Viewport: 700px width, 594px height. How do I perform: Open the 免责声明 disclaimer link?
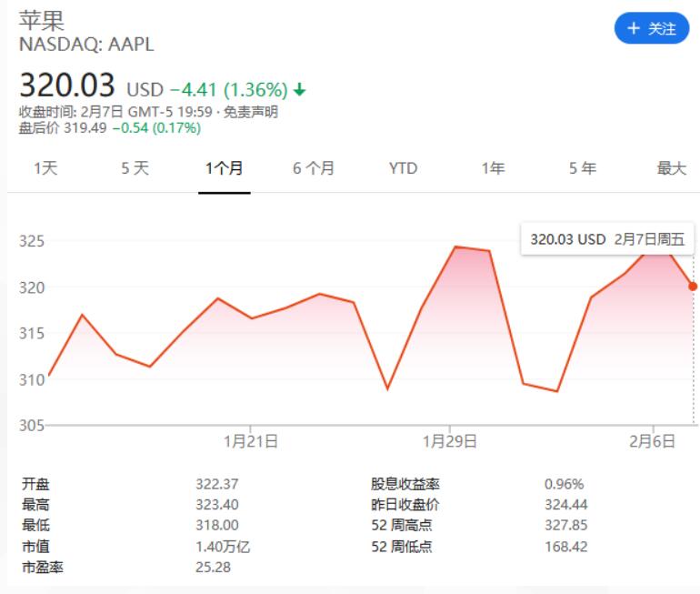click(250, 112)
